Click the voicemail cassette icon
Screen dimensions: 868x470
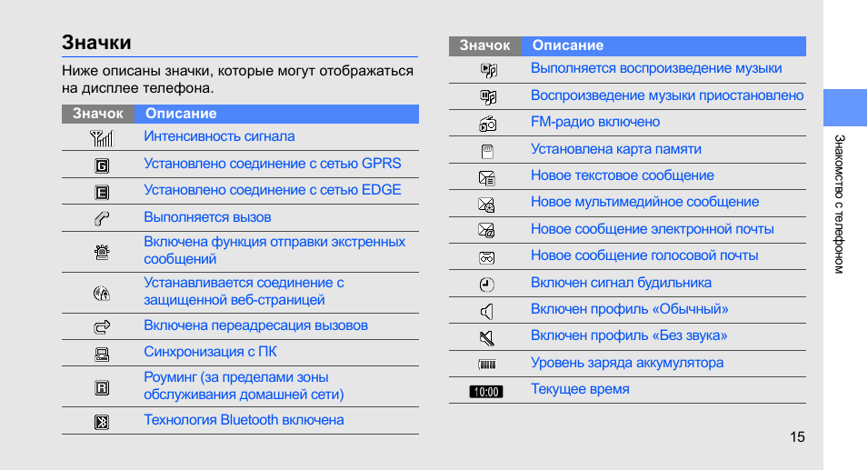[x=486, y=258]
